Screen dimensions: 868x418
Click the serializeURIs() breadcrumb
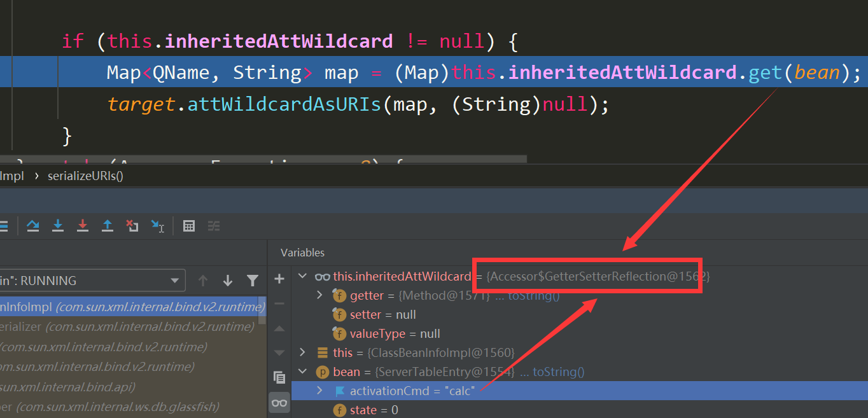coord(85,176)
